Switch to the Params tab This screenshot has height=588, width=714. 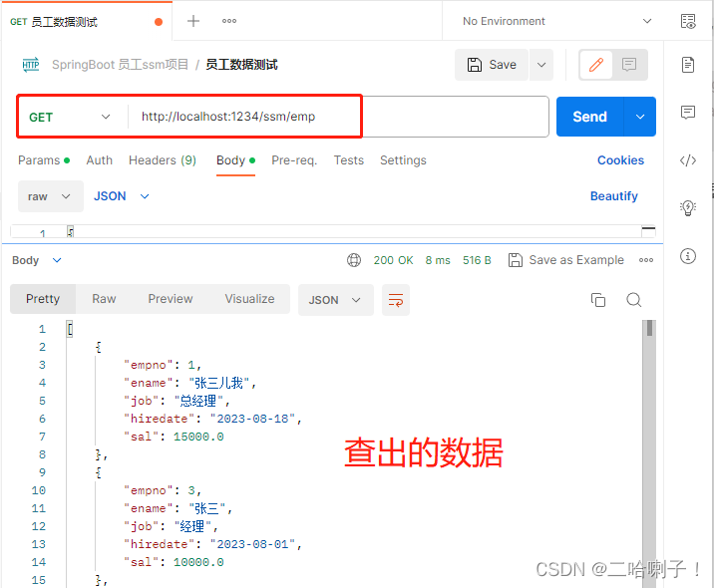click(x=43, y=160)
